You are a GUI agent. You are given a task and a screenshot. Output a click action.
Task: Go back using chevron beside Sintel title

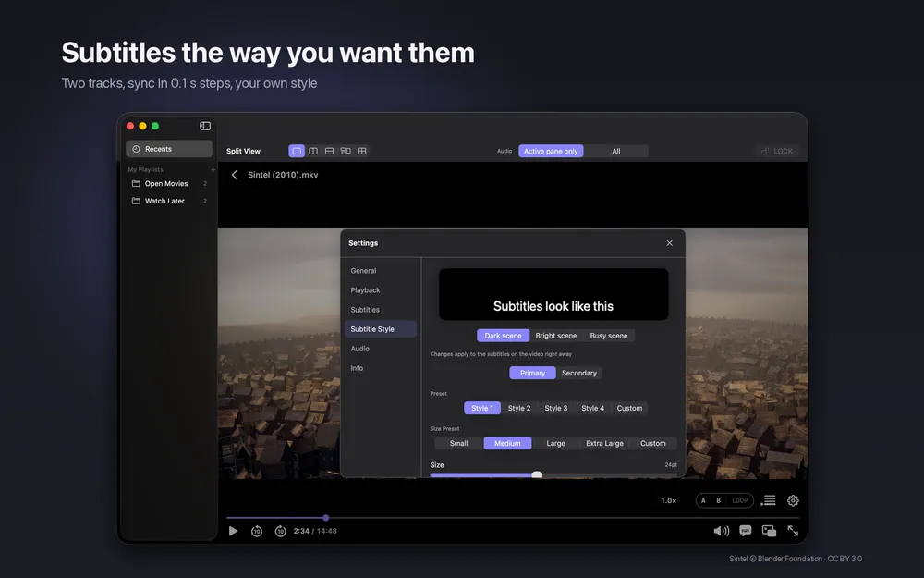(x=235, y=175)
